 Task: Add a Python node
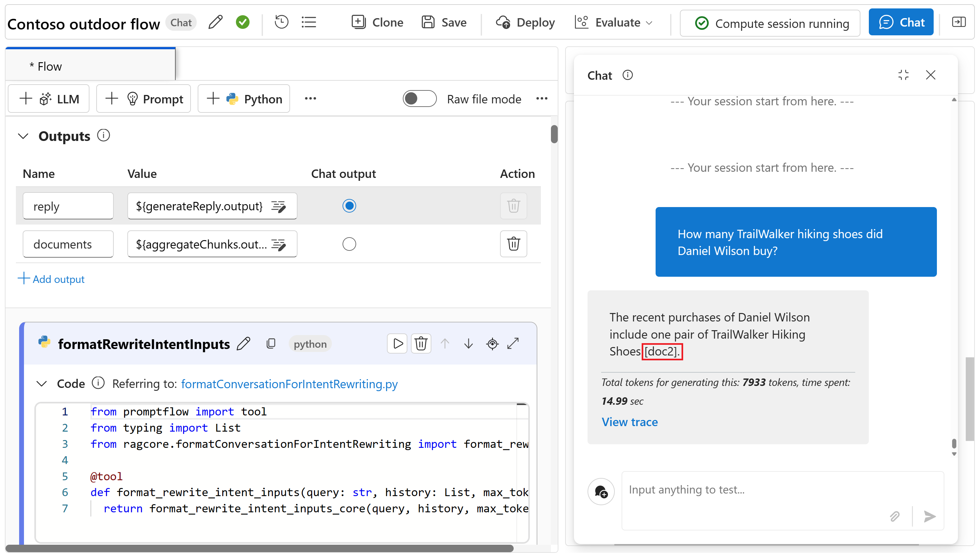pos(244,99)
